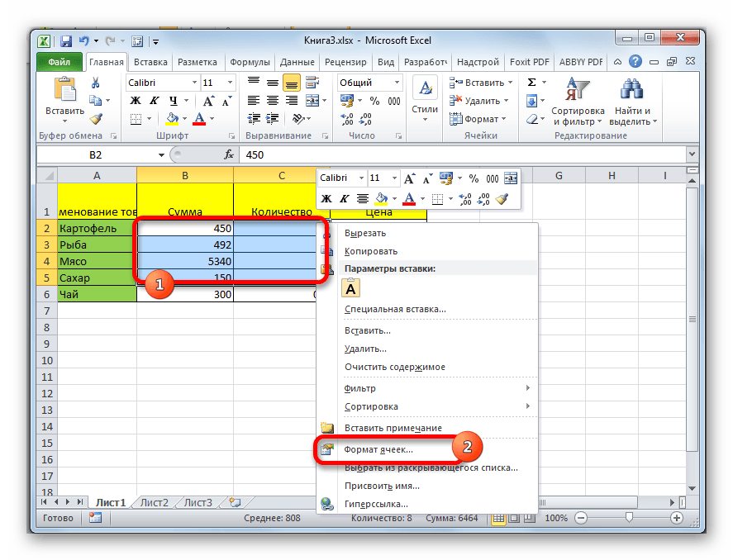The image size is (733, 560).
Task: Click the Sort and Filter funnel icon
Action: coord(577,89)
